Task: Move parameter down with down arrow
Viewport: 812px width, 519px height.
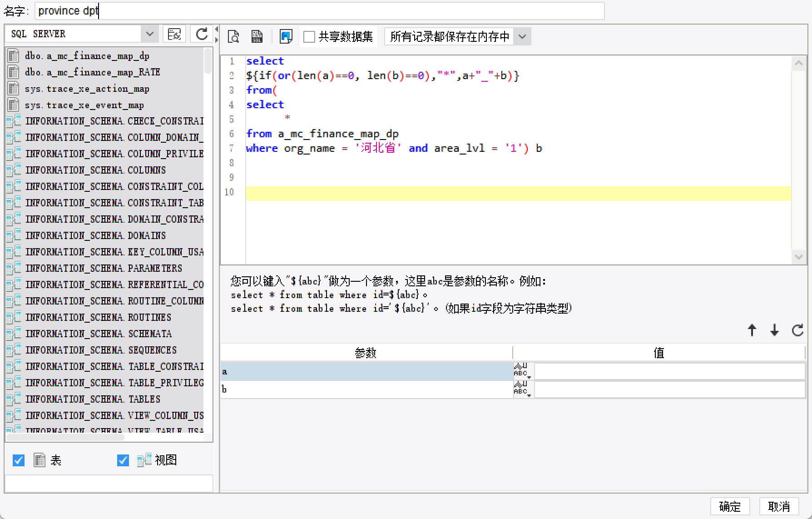Action: point(775,330)
